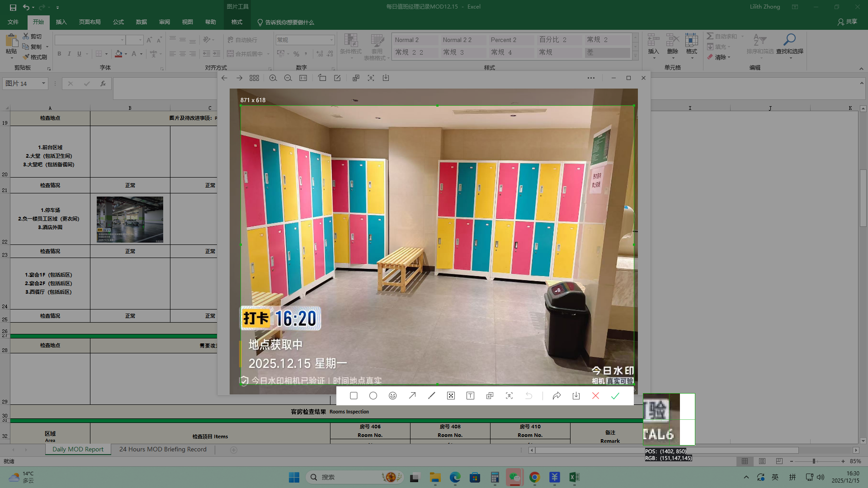Viewport: 868px width, 488px height.
Task: Select the ellipse annotation tool
Action: tap(373, 396)
